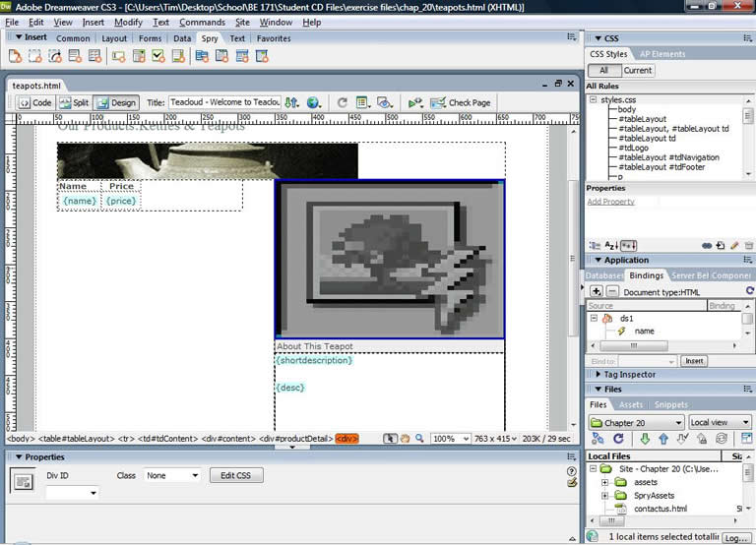Add binding with plus button
Screen dimensions: 756x545
point(597,291)
